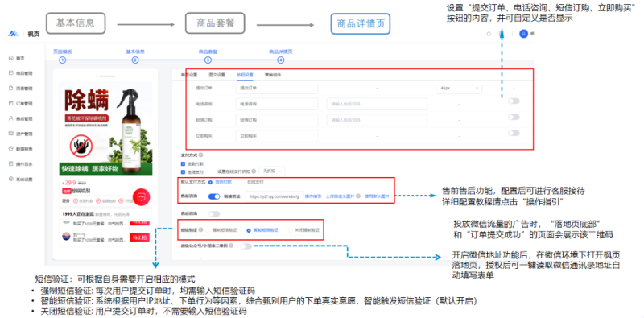Click the 页面模板 step label
644x318 pixels.
point(63,52)
